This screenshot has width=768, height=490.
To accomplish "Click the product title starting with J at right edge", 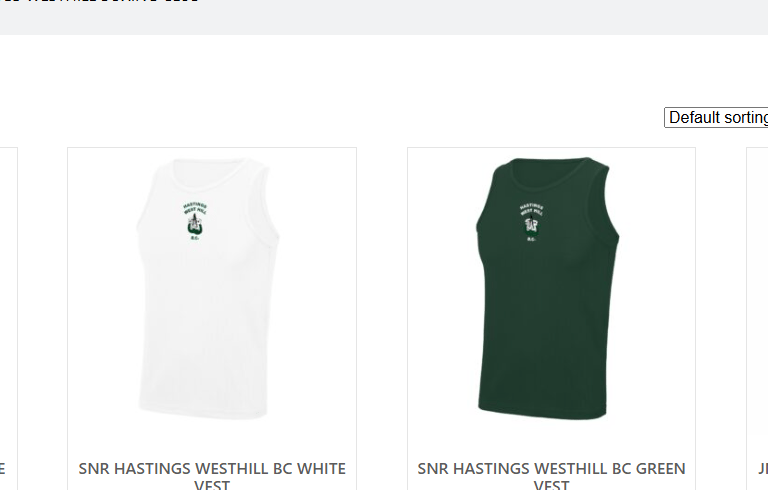I will coord(763,469).
